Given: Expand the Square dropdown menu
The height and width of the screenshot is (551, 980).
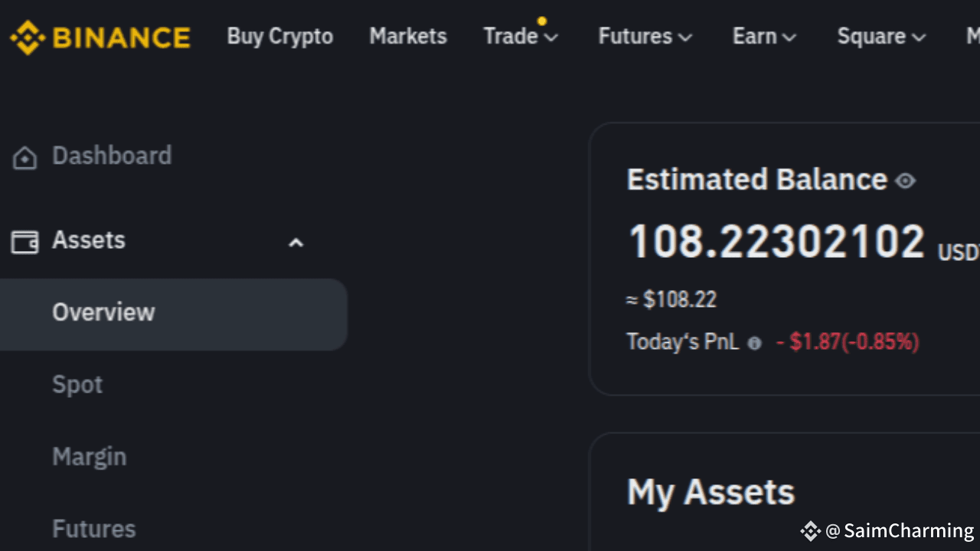Looking at the screenshot, I should pos(881,37).
